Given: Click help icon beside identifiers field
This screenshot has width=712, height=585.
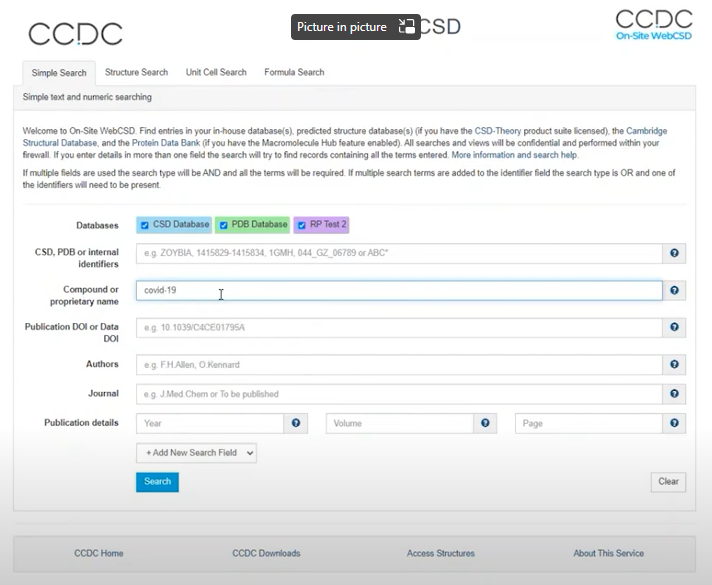Looking at the screenshot, I should tap(675, 254).
